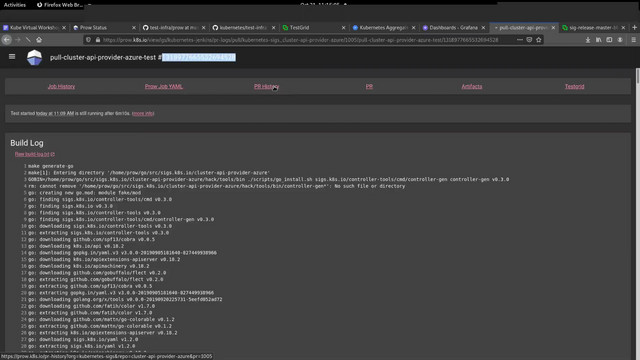
Task: Open the GNOME Activities overview
Action: tap(15, 5)
